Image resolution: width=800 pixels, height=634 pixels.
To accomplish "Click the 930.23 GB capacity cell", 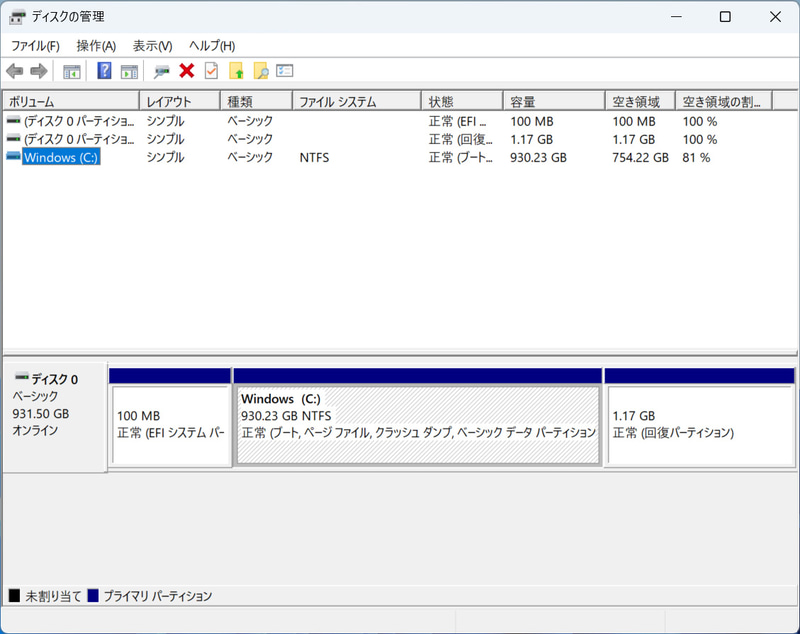I will (538, 158).
